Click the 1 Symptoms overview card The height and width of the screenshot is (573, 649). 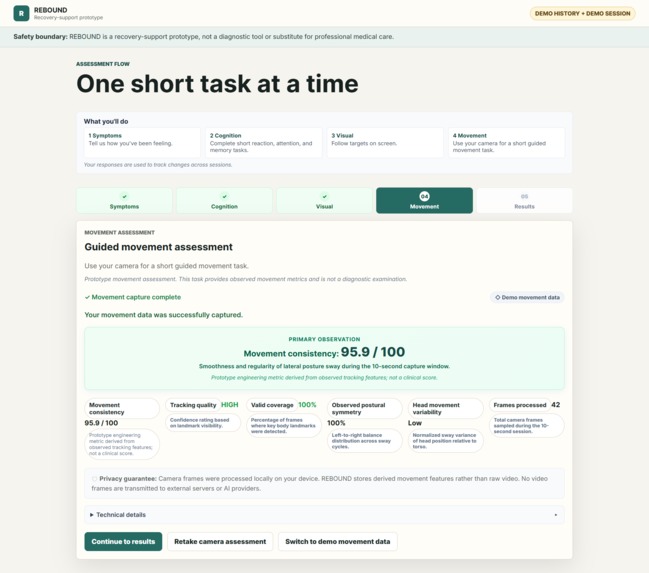pyautogui.click(x=142, y=142)
